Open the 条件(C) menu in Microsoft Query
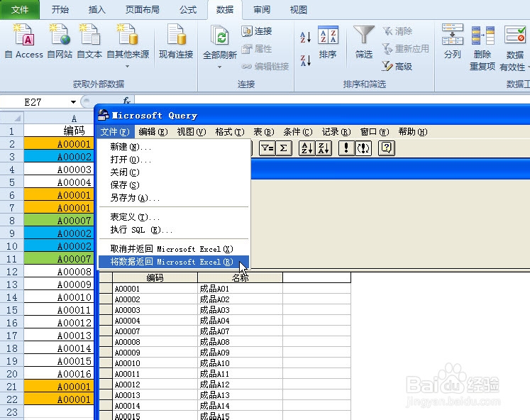Viewport: 530px width, 420px height. (x=298, y=131)
